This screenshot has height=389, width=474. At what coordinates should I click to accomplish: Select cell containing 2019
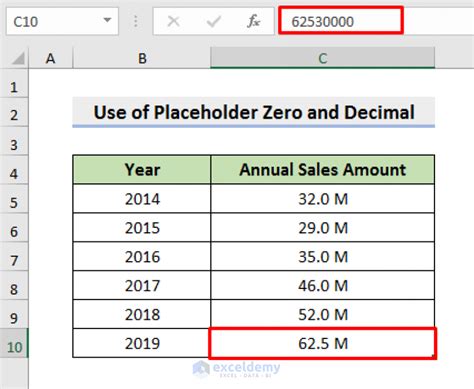pos(142,343)
